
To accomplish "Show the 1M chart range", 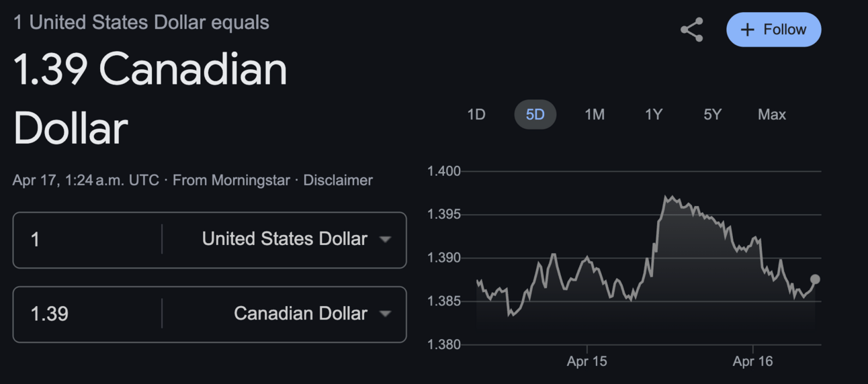I will (595, 115).
